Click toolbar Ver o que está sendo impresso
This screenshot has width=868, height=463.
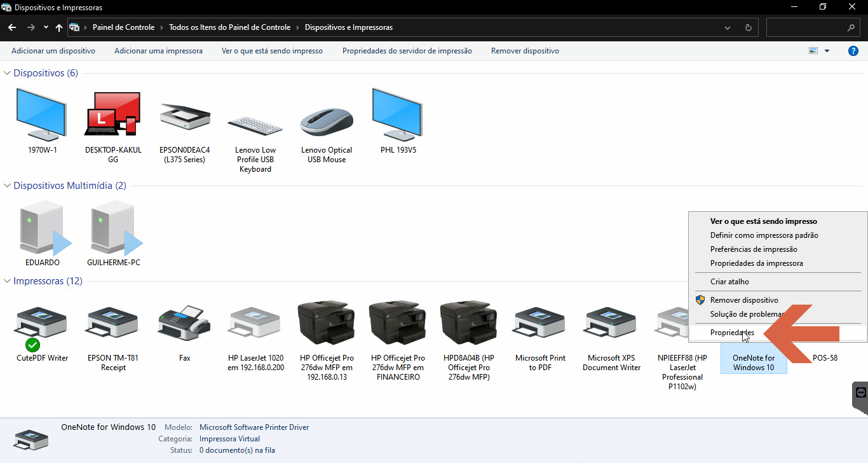pos(272,51)
